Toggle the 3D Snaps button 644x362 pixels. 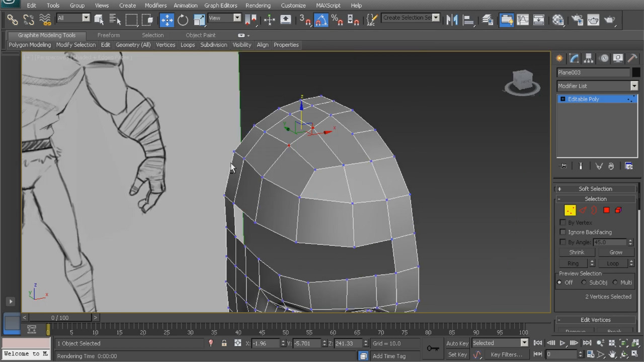click(x=305, y=20)
